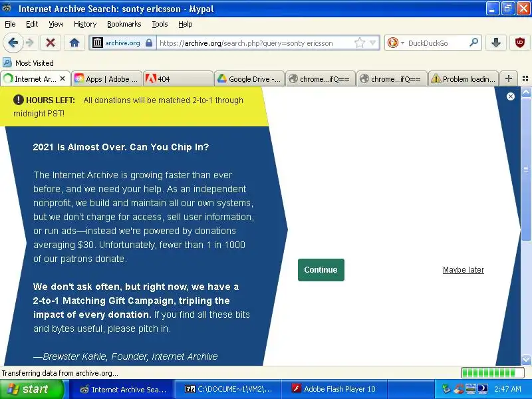Viewport: 532px width, 399px height.
Task: Switch to the second chrome...ifQ== tab
Action: coord(392,79)
